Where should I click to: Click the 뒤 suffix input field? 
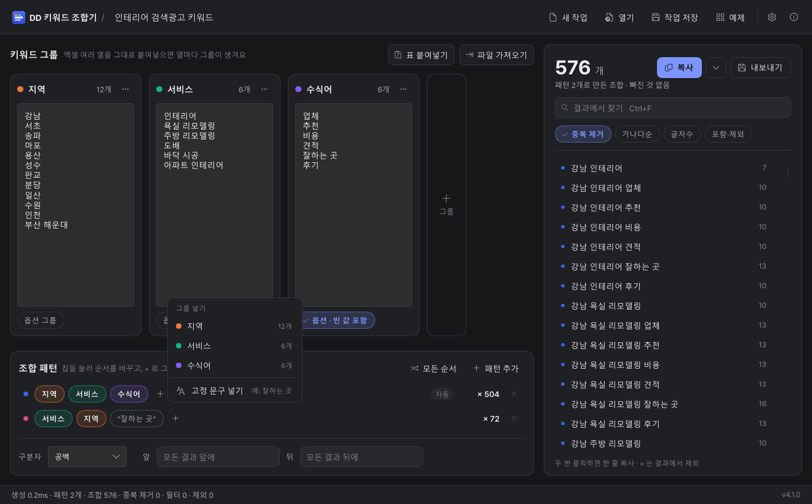[x=362, y=457]
